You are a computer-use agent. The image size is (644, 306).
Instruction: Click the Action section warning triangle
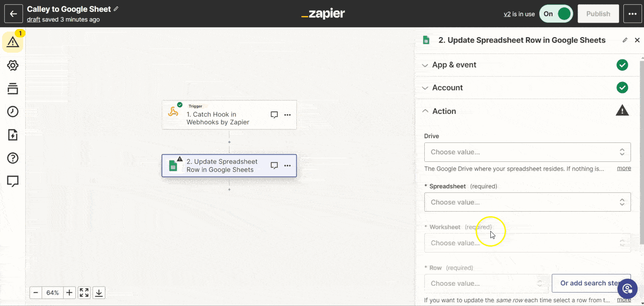622,110
